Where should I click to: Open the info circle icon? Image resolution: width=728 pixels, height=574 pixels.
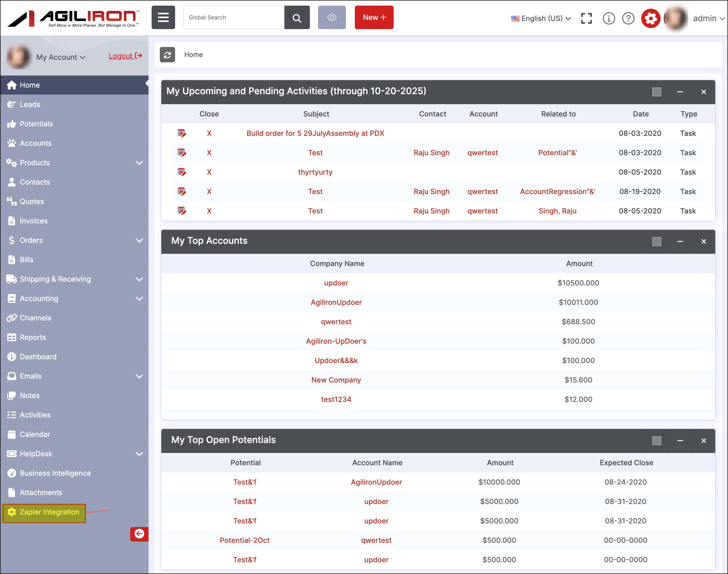[608, 18]
